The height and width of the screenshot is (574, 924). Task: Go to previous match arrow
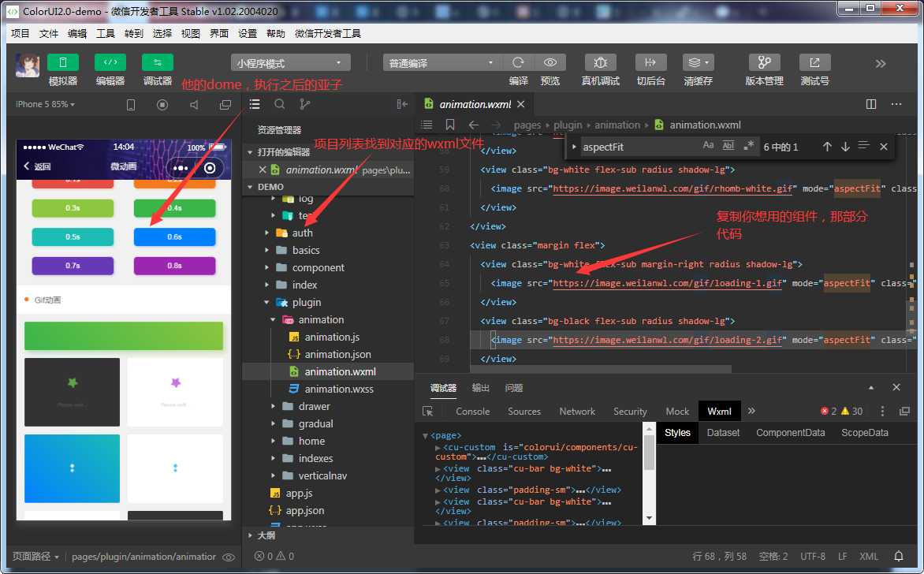827,147
